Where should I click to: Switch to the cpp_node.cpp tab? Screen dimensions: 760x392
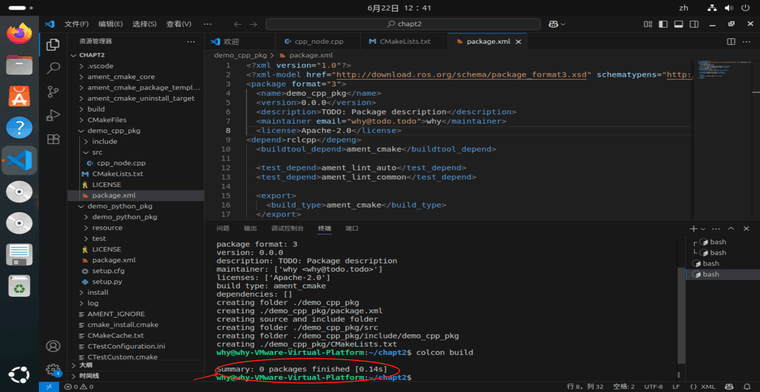(318, 42)
